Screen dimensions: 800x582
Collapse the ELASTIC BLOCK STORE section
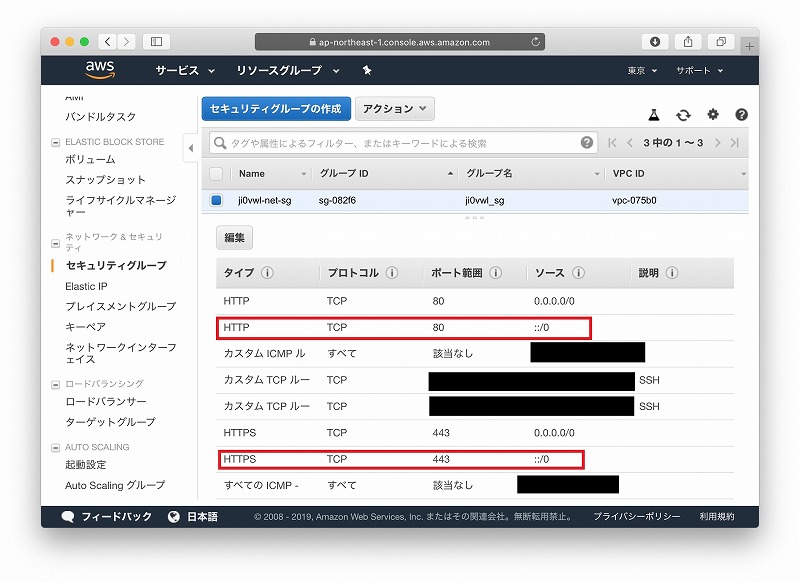[56, 142]
